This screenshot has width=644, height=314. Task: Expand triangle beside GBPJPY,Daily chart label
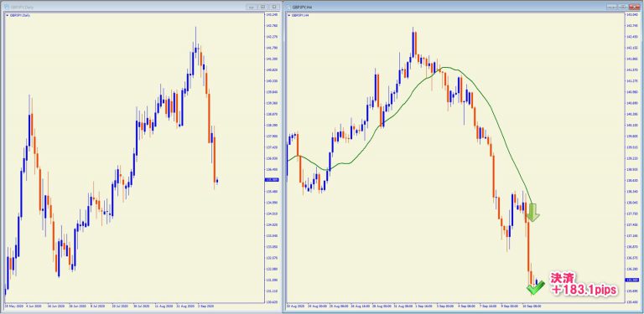pos(7,15)
